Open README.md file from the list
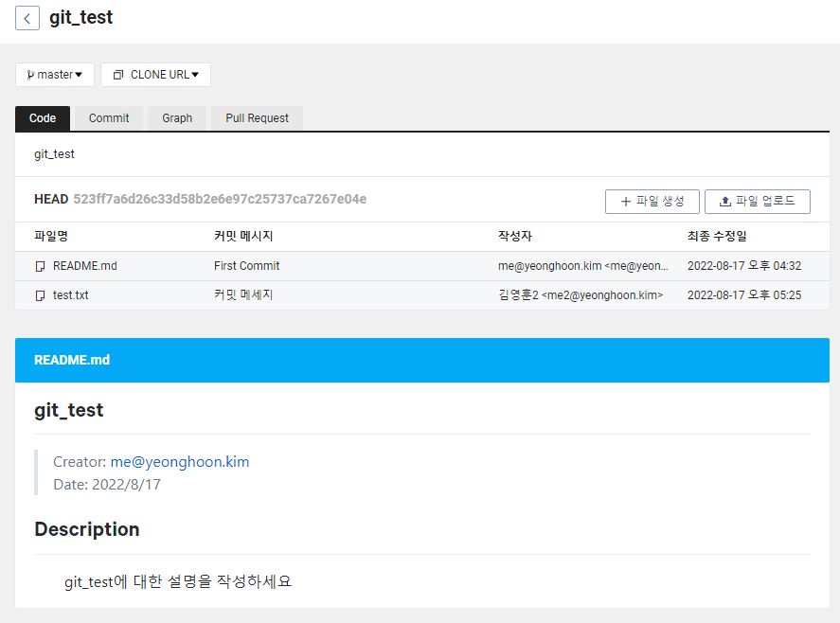The width and height of the screenshot is (840, 623). [x=85, y=266]
